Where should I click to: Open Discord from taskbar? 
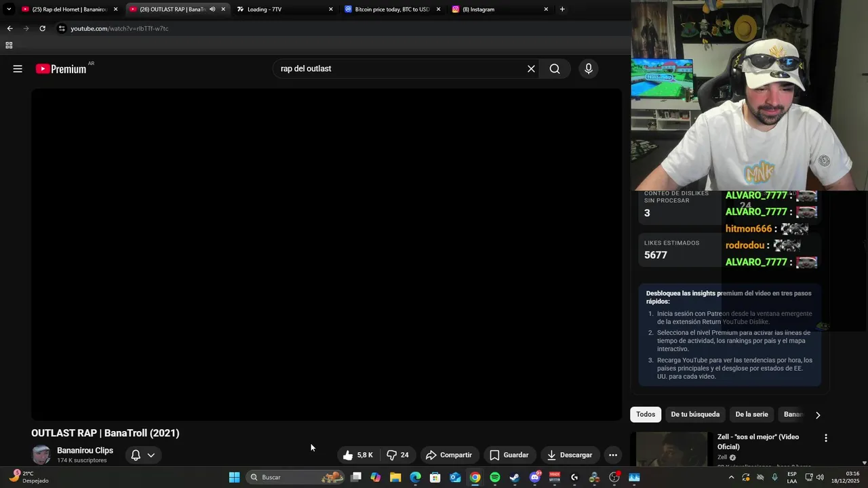coord(534,477)
